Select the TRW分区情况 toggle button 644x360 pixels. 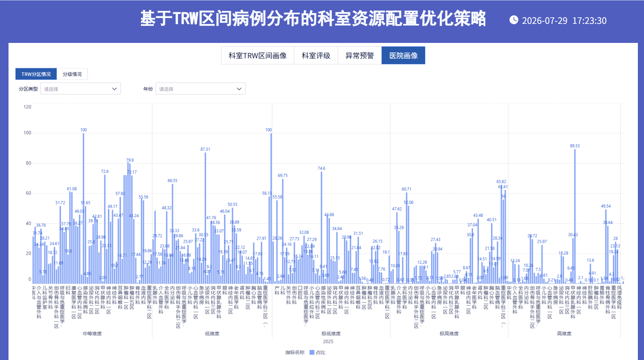[36, 74]
